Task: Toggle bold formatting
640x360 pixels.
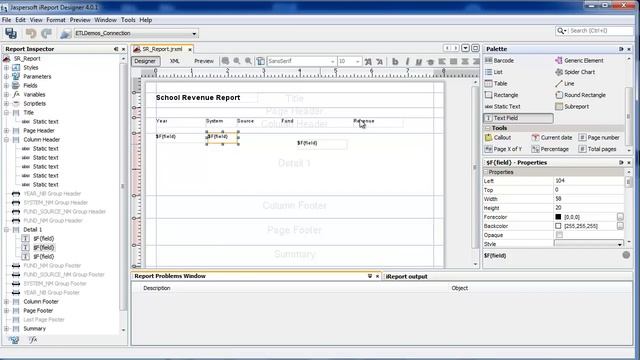Action: pos(395,61)
